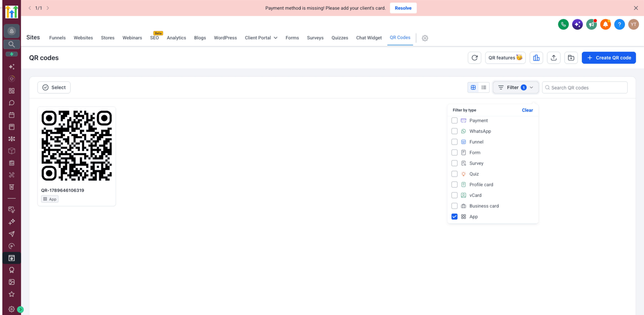
Task: Open the Forms tab
Action: click(x=292, y=38)
